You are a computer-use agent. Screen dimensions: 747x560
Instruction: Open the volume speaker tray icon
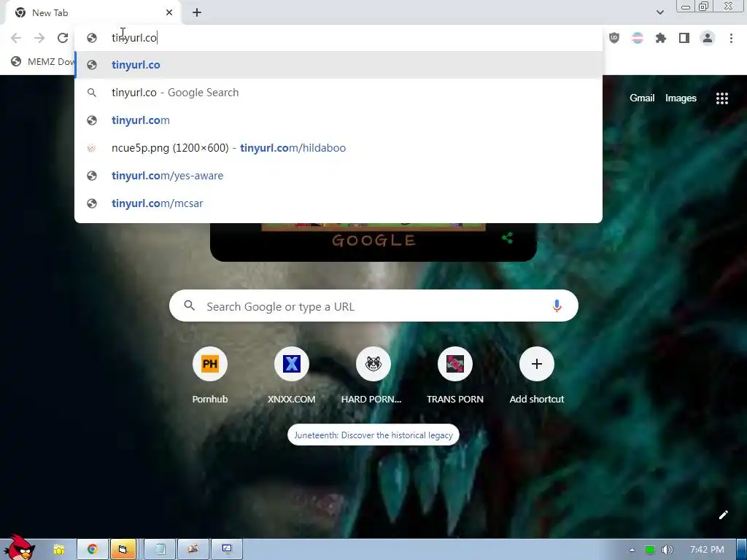(667, 550)
